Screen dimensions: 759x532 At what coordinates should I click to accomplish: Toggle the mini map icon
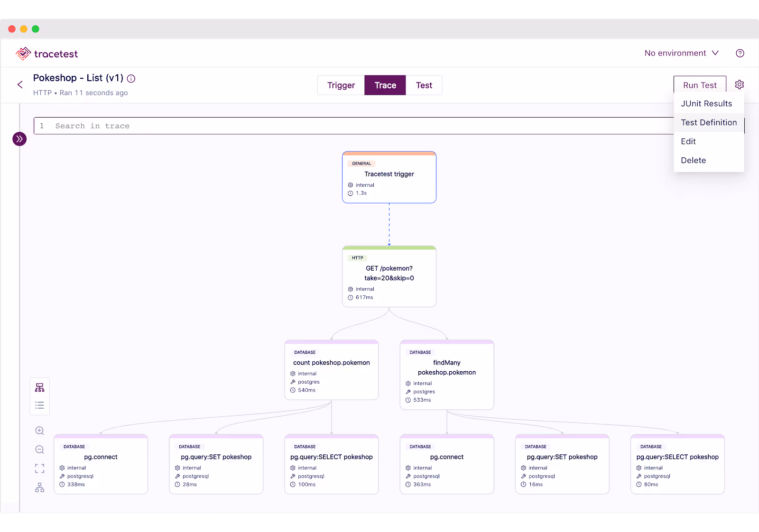pos(40,487)
